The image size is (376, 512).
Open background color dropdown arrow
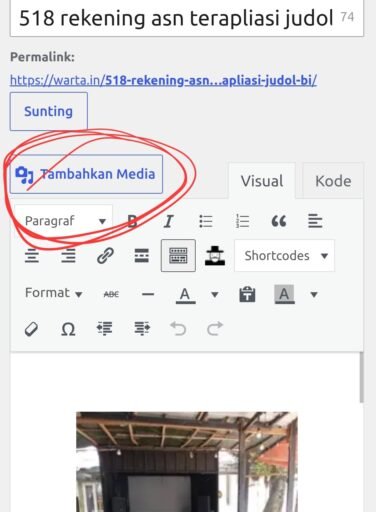click(314, 294)
